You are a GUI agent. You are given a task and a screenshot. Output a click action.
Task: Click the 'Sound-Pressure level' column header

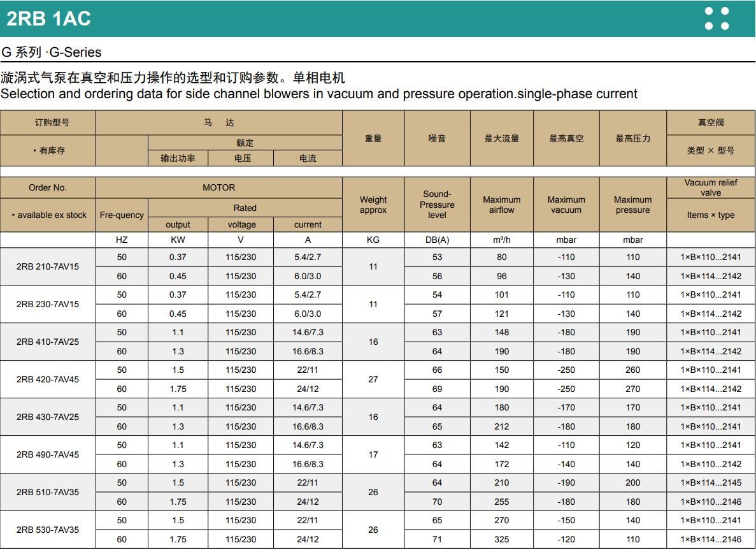pyautogui.click(x=437, y=205)
